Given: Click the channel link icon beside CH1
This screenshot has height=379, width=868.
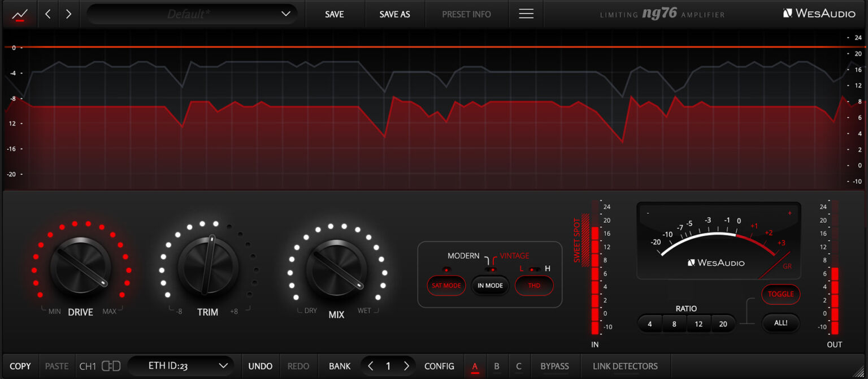Looking at the screenshot, I should pyautogui.click(x=111, y=366).
